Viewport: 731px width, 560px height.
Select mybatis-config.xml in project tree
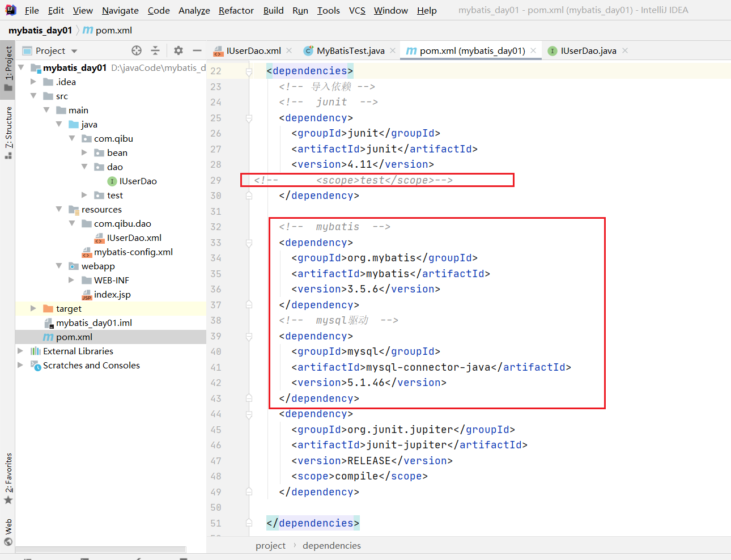point(133,252)
